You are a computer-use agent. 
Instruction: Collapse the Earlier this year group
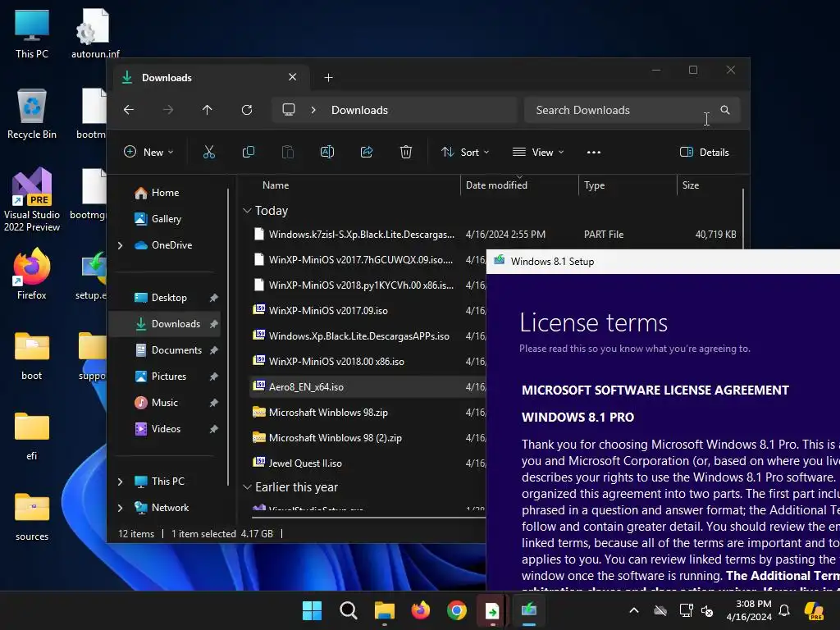(x=247, y=487)
